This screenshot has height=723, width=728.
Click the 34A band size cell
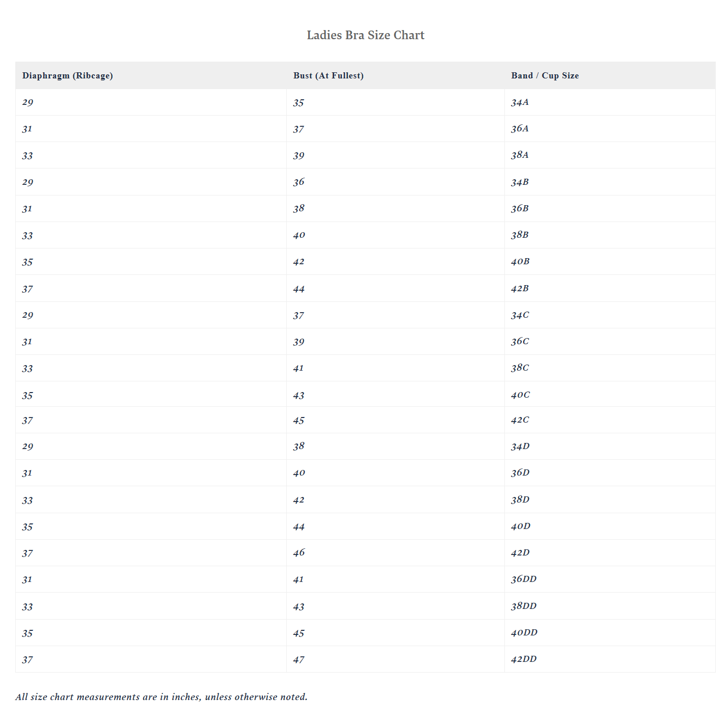[x=610, y=102]
